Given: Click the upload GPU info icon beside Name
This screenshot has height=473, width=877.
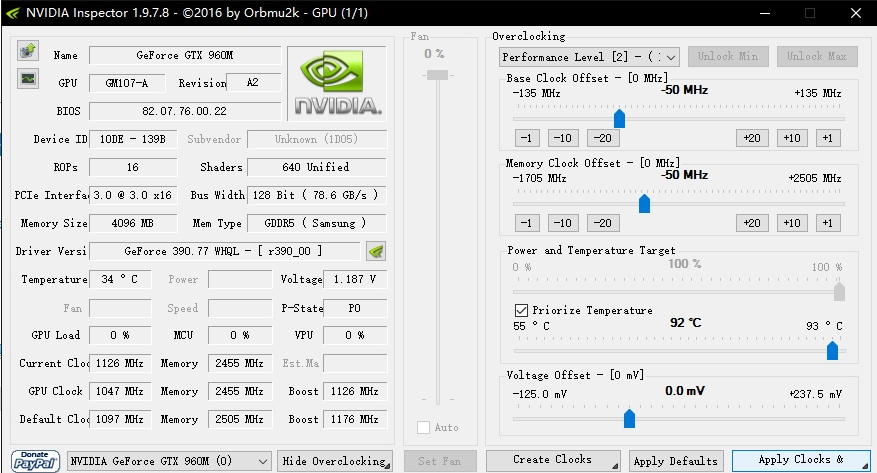Looking at the screenshot, I should click(x=27, y=51).
